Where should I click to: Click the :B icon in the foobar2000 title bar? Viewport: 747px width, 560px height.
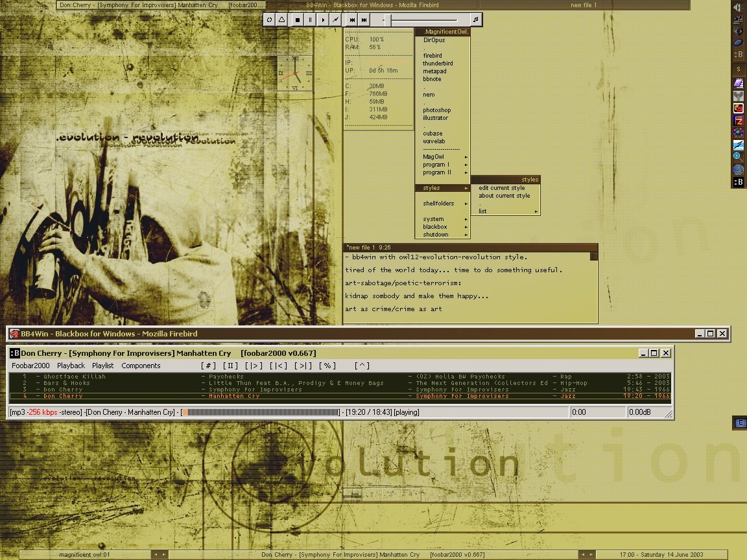click(15, 353)
